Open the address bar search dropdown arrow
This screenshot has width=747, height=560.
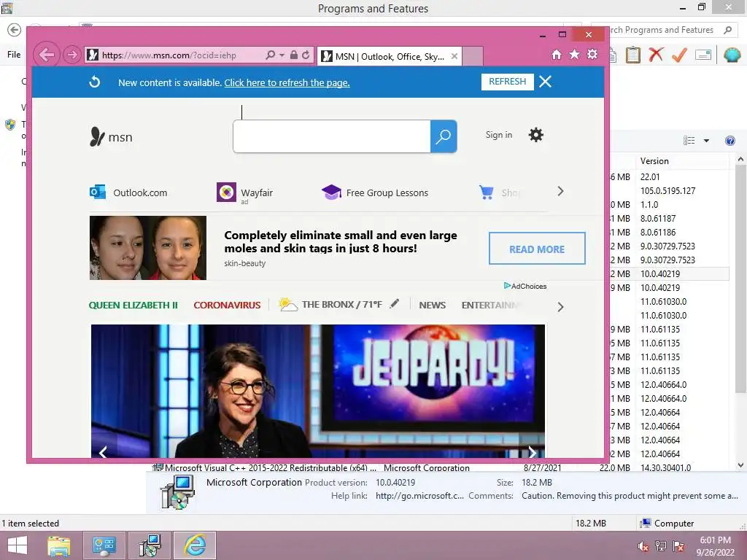[x=282, y=55]
